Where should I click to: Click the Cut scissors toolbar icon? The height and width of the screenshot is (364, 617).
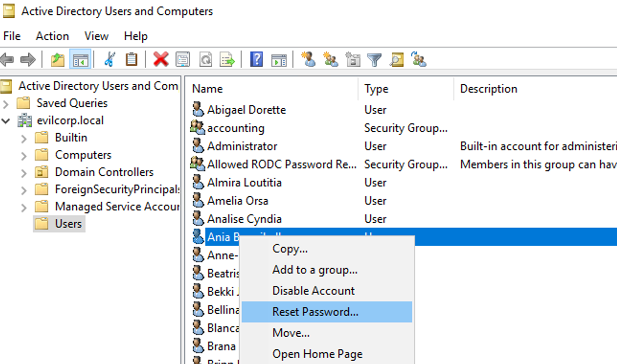(x=109, y=59)
